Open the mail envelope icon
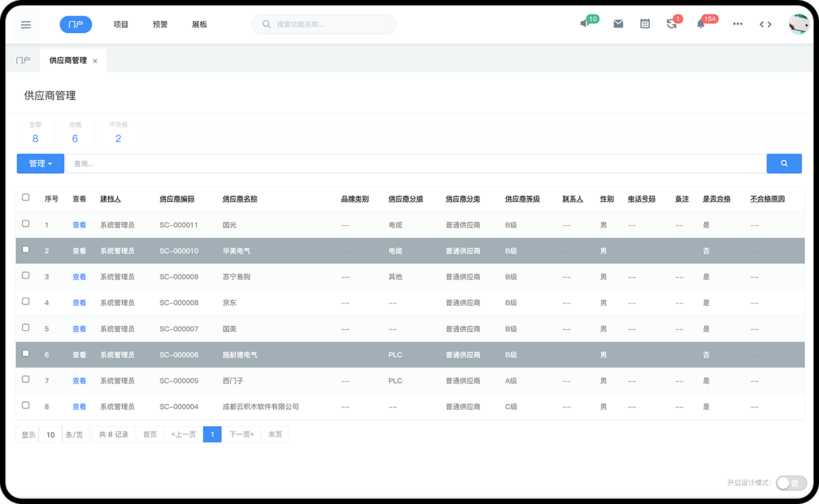Screen dimensions: 819x504 tap(618, 24)
